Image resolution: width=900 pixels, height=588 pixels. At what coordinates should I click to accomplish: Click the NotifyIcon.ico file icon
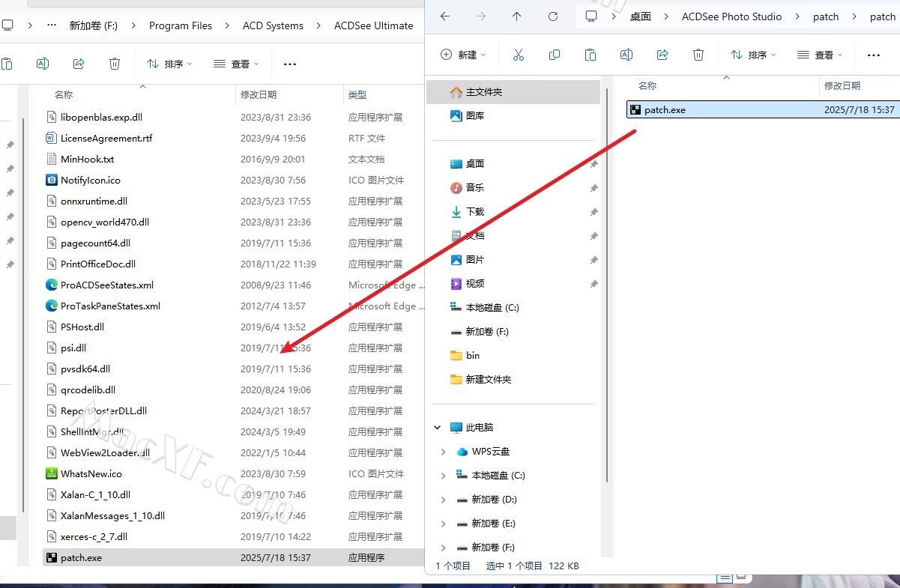(52, 180)
